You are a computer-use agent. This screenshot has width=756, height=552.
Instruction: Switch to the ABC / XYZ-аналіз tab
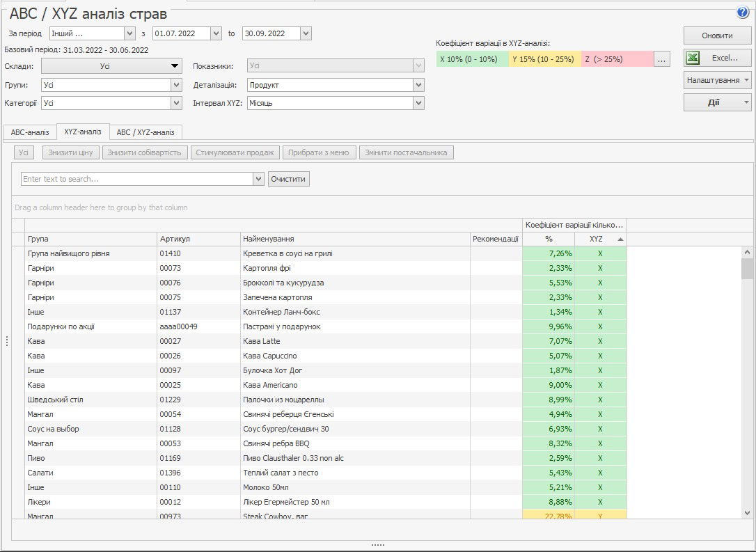(x=145, y=132)
